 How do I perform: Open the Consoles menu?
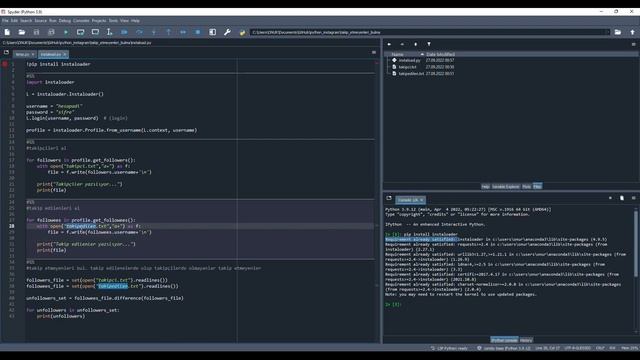[x=81, y=20]
